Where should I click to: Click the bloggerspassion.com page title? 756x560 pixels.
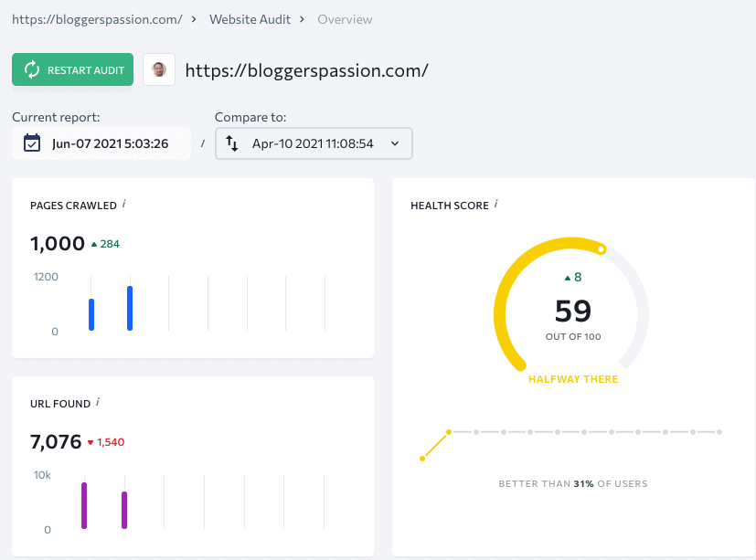pyautogui.click(x=306, y=70)
